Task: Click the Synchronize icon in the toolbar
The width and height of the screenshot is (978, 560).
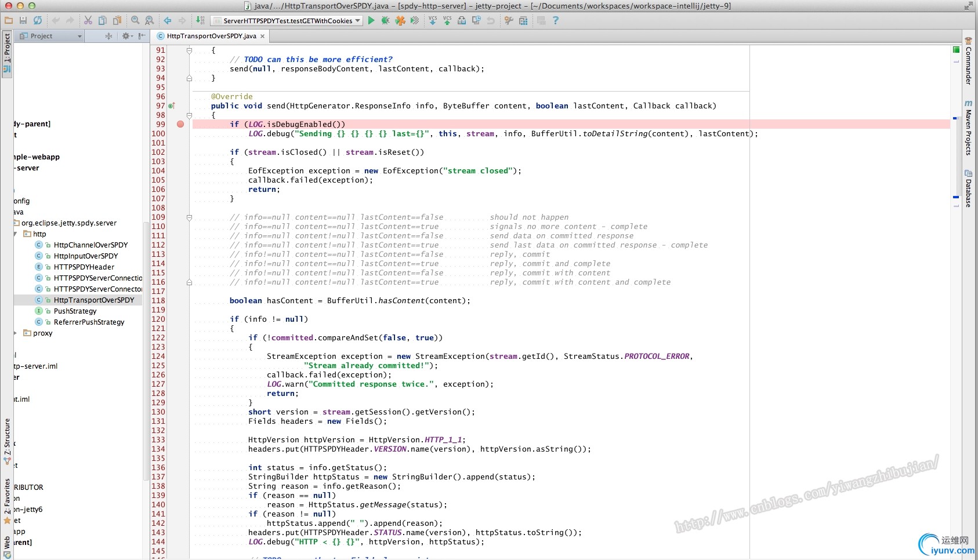Action: coord(38,20)
